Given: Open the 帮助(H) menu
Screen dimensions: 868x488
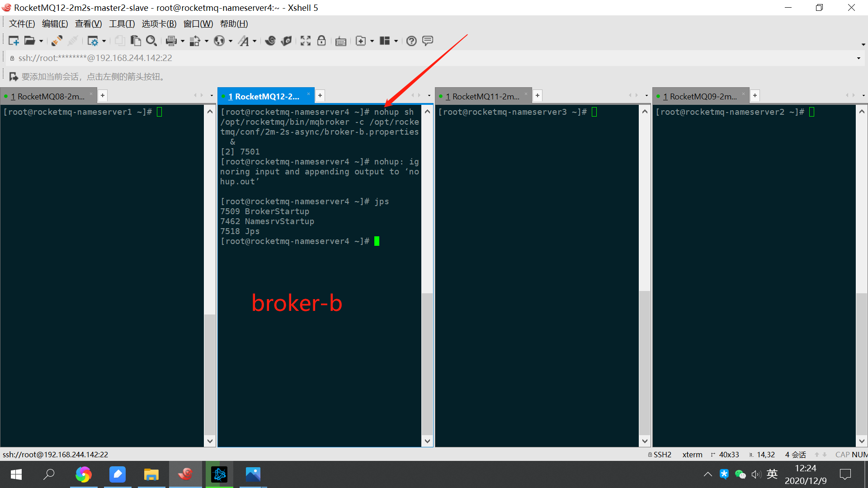Looking at the screenshot, I should point(234,24).
